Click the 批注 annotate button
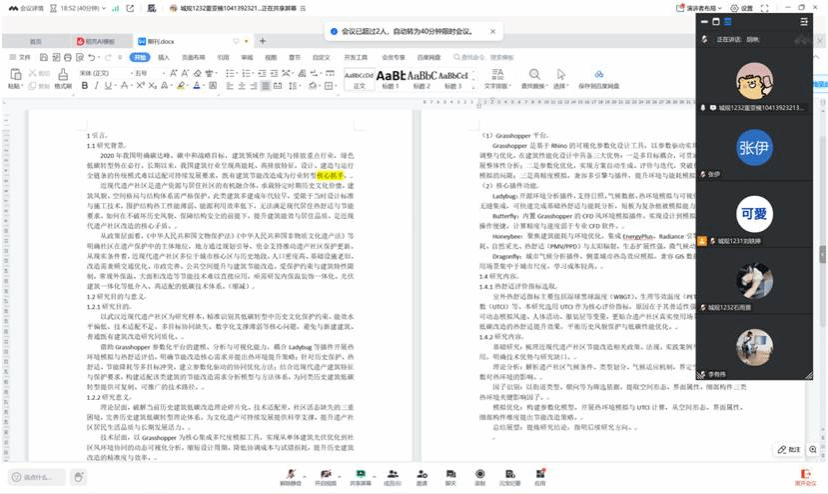The width and height of the screenshot is (828, 494). tap(789, 450)
